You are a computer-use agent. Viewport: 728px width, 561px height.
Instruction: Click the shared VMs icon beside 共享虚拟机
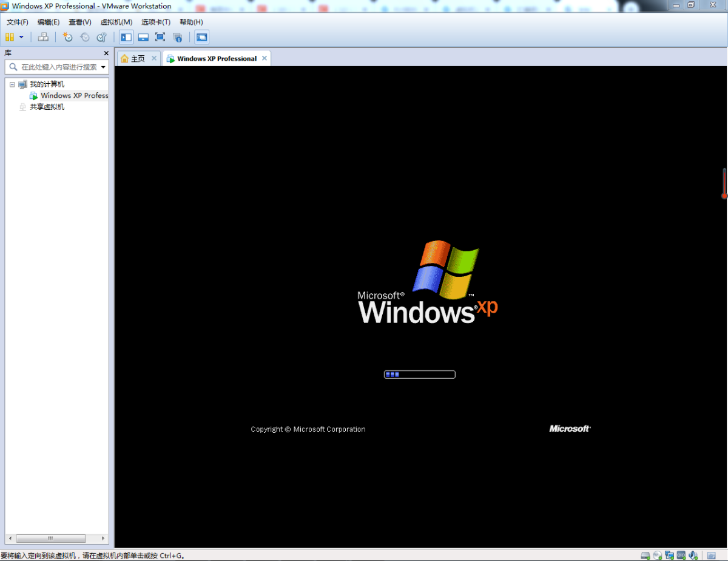[23, 107]
